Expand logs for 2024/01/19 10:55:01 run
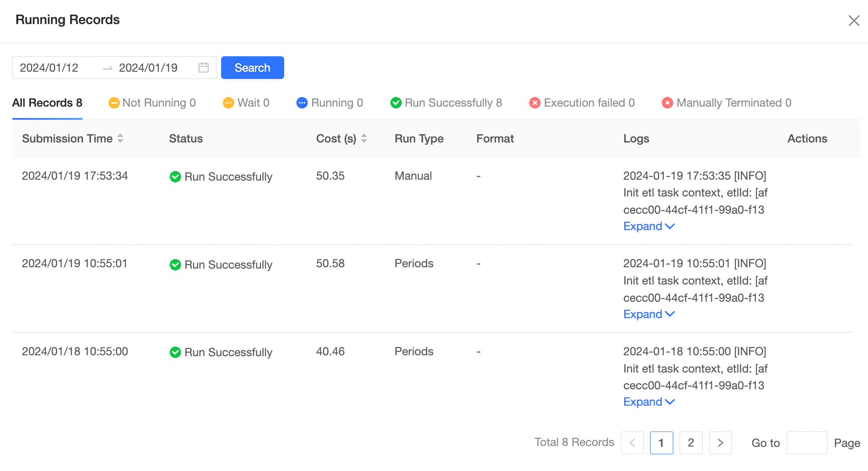Image resolution: width=868 pixels, height=471 pixels. [x=649, y=314]
